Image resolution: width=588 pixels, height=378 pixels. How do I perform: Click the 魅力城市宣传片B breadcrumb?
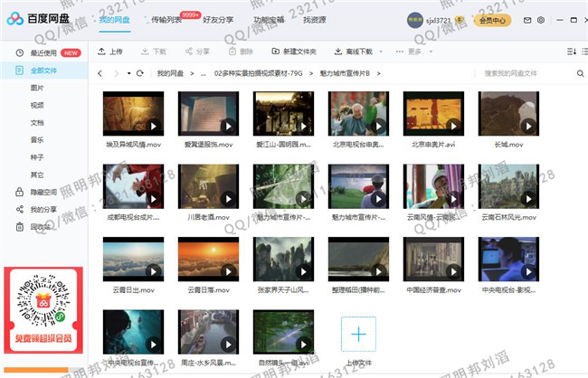[x=345, y=73]
